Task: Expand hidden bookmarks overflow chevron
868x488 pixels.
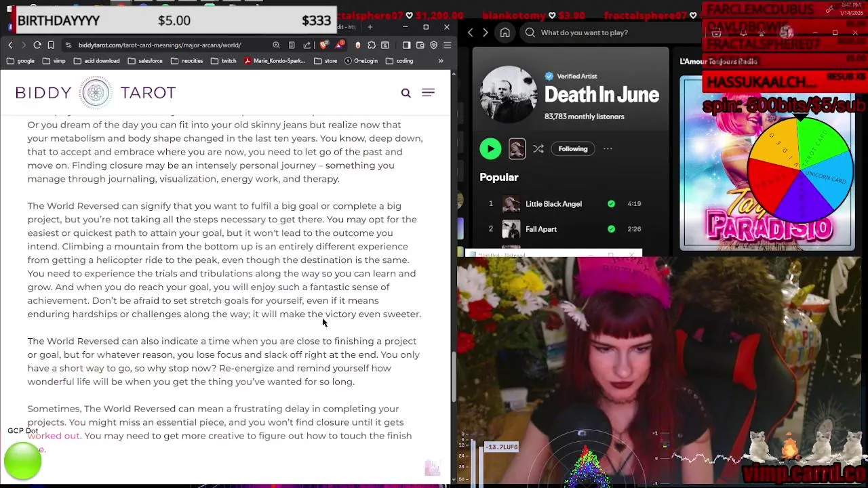Action: point(441,61)
